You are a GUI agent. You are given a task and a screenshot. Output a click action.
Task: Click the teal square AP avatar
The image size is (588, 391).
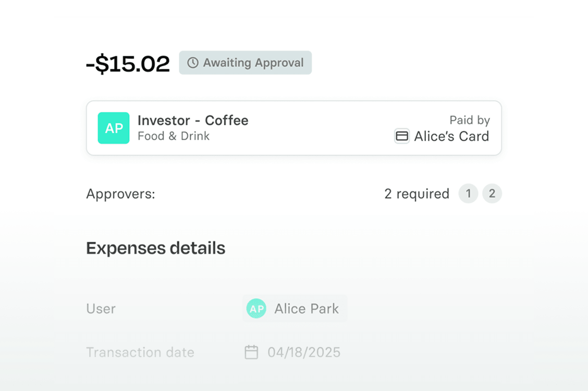pos(114,128)
